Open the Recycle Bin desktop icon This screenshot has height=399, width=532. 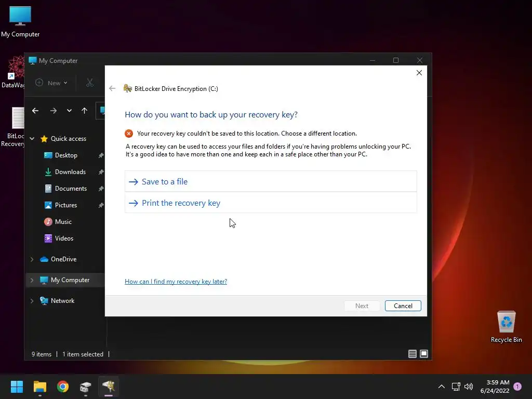pos(506,326)
